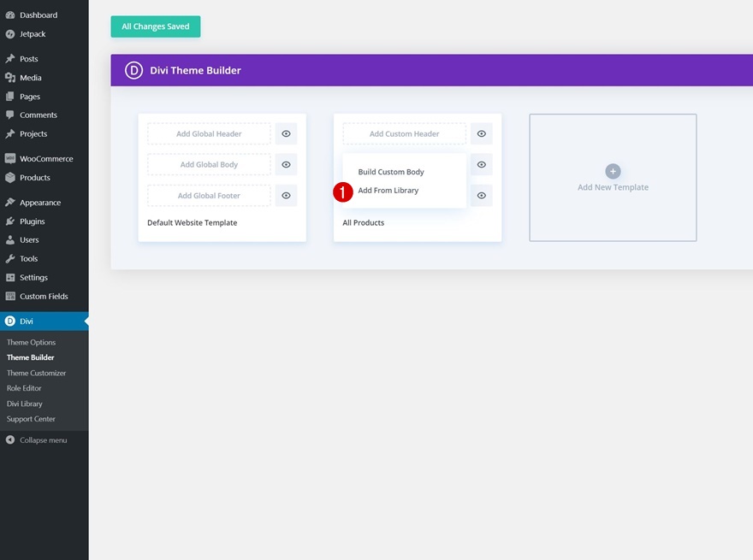The width and height of the screenshot is (753, 560).
Task: Click the Products box icon
Action: [10, 178]
